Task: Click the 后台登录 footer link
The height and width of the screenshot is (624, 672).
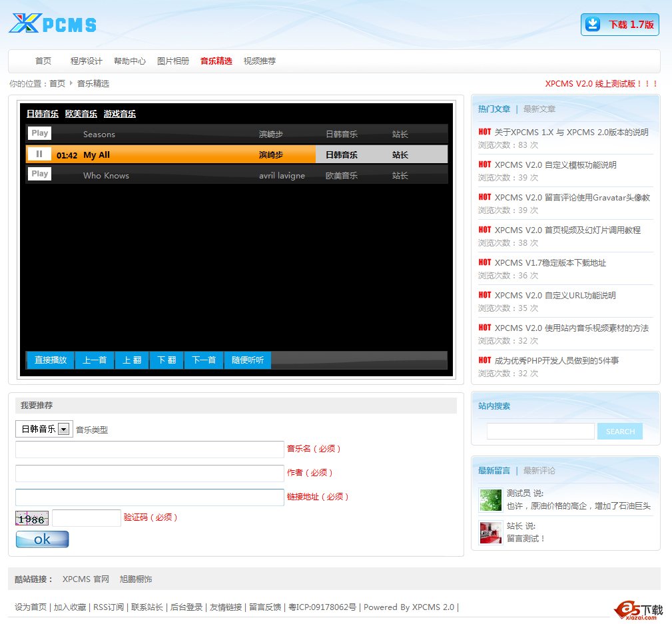Action: (x=186, y=607)
